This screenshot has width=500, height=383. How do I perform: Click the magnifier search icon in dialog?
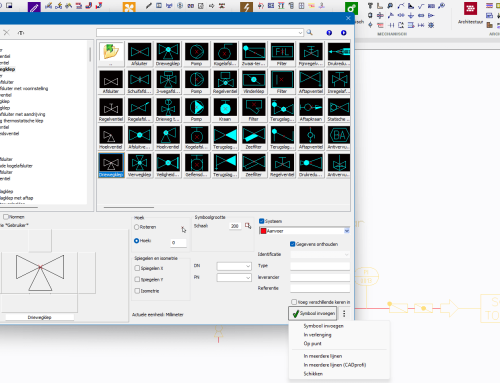coord(310,32)
